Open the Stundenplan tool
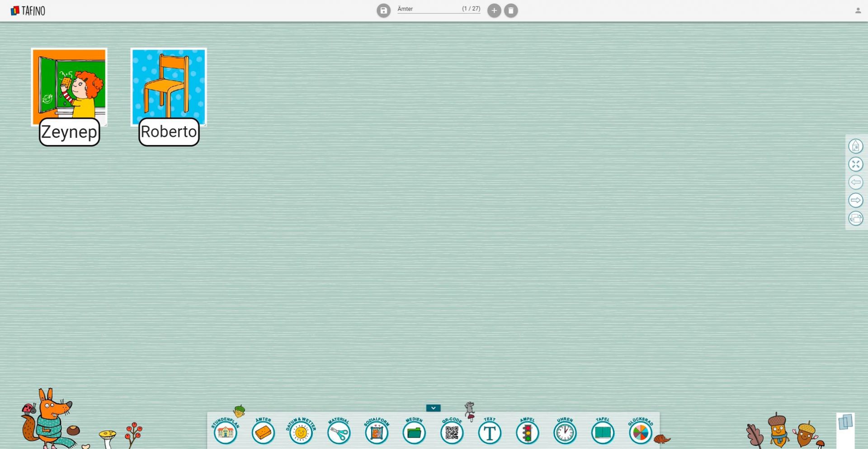Image resolution: width=868 pixels, height=449 pixels. (x=225, y=432)
